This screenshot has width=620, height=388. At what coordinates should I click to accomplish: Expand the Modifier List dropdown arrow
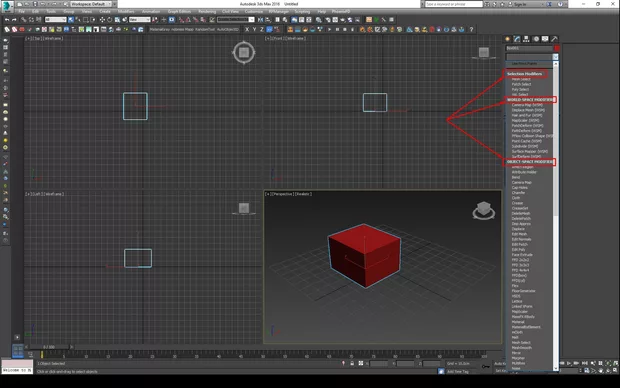[555, 57]
